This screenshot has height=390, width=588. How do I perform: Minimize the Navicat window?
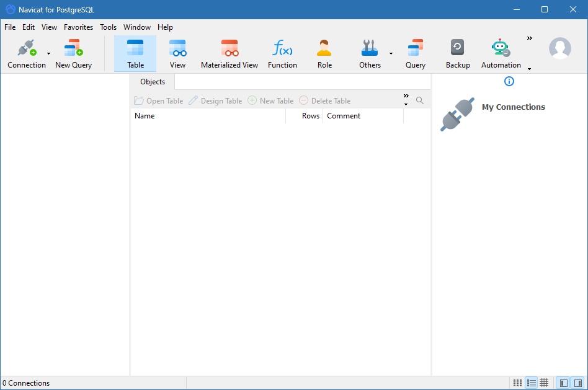(x=517, y=9)
